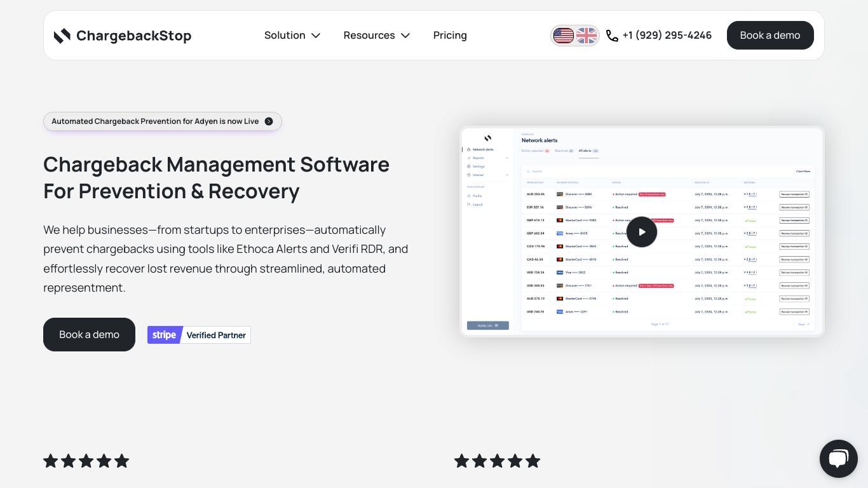Expand the Resources dropdown menu

point(377,36)
